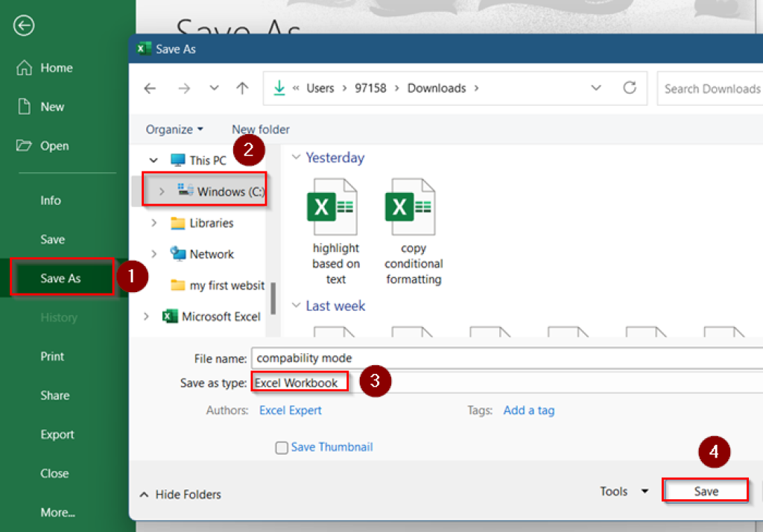Click the Add a tag link
The width and height of the screenshot is (763, 532).
point(529,410)
